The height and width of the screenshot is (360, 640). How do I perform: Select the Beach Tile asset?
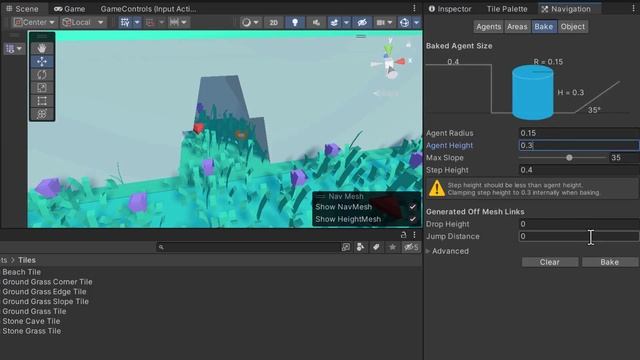[x=22, y=272]
